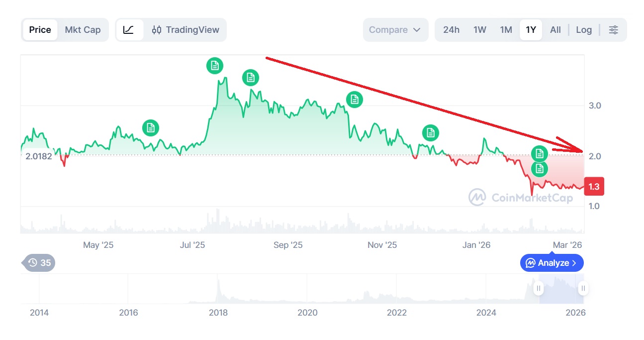Select the line chart view icon
Image resolution: width=644 pixels, height=340 pixels.
point(128,30)
